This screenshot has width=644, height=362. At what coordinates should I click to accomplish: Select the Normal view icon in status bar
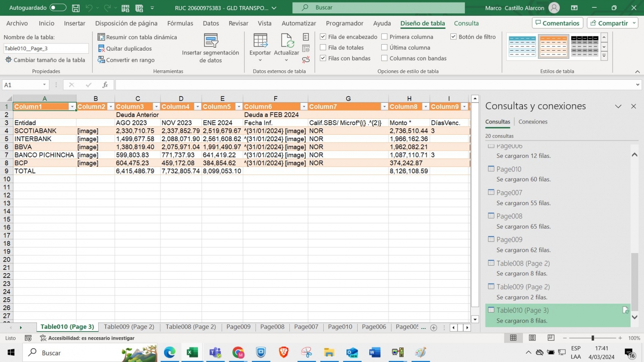coord(513,338)
